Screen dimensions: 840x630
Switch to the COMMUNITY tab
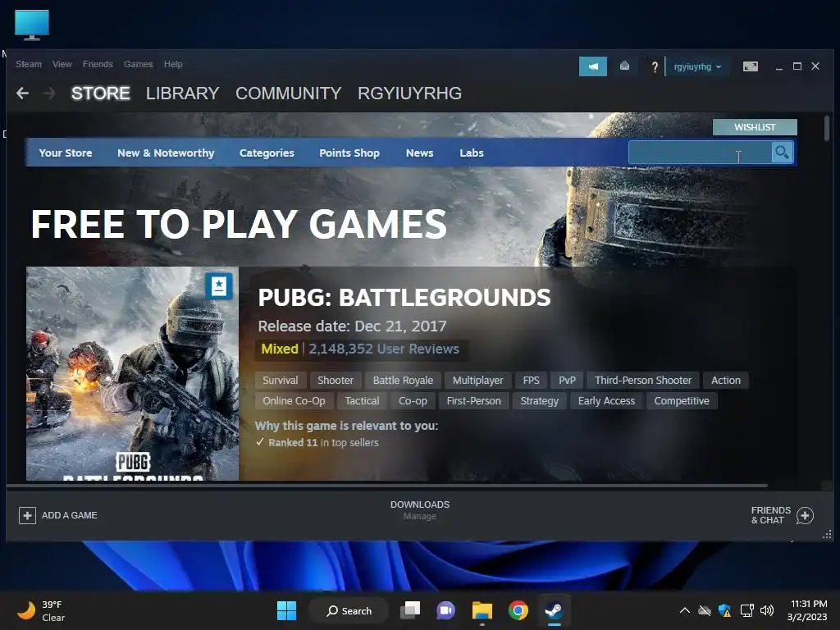(x=288, y=94)
